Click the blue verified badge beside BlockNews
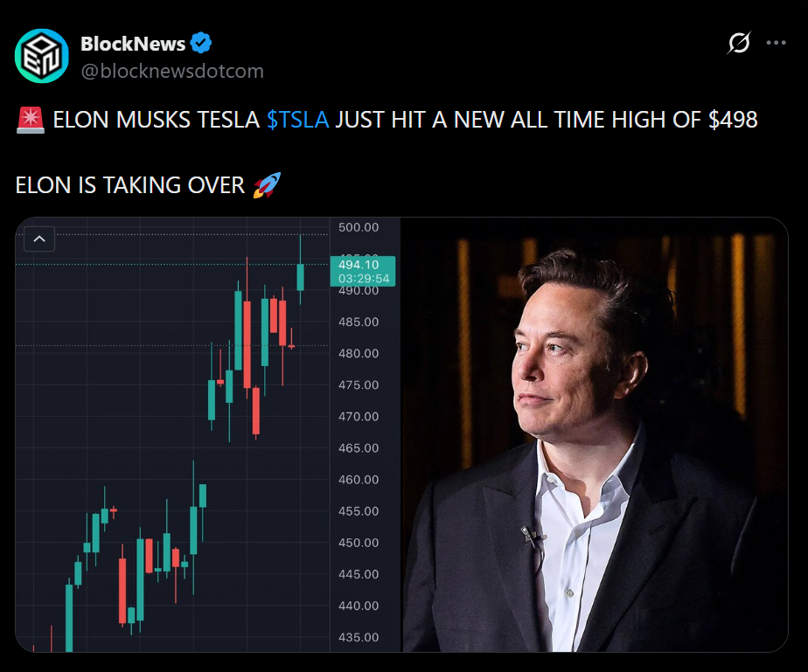808x672 pixels. tap(200, 43)
